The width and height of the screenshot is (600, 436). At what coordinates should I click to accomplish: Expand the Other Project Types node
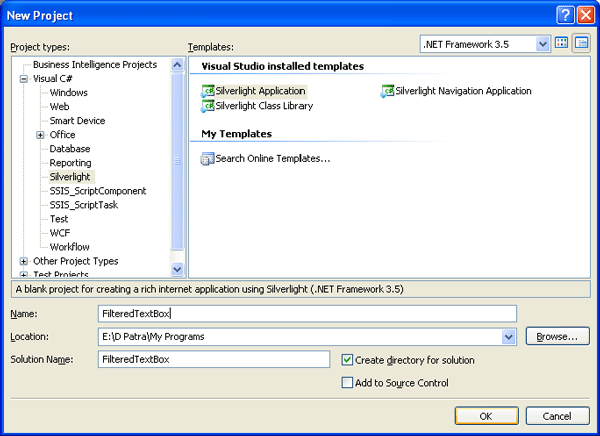[x=24, y=261]
